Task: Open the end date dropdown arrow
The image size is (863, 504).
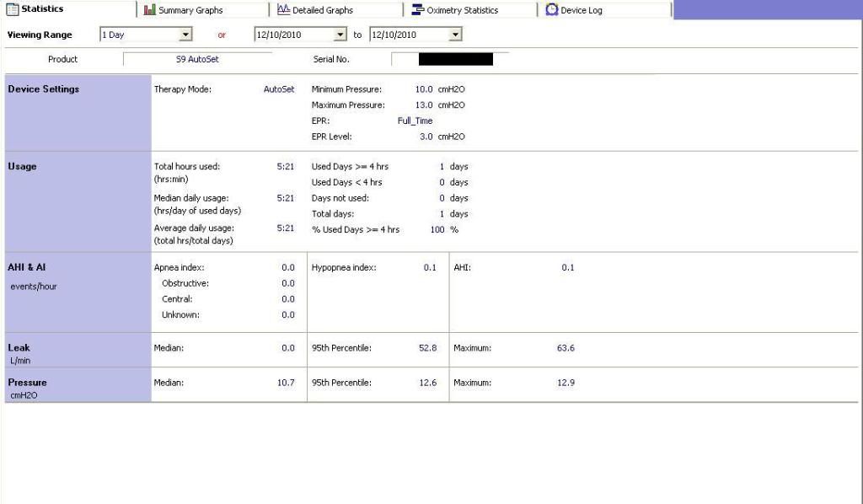Action: tap(455, 35)
